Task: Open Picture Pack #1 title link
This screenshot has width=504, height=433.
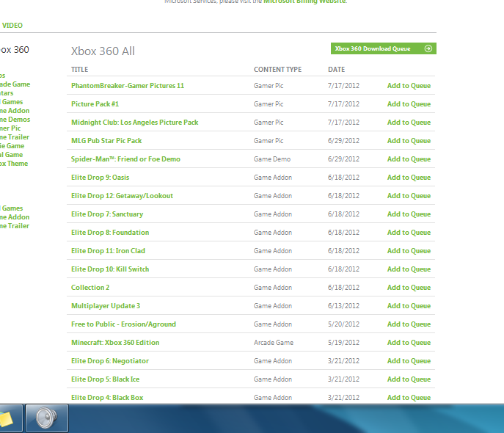Action: 95,103
